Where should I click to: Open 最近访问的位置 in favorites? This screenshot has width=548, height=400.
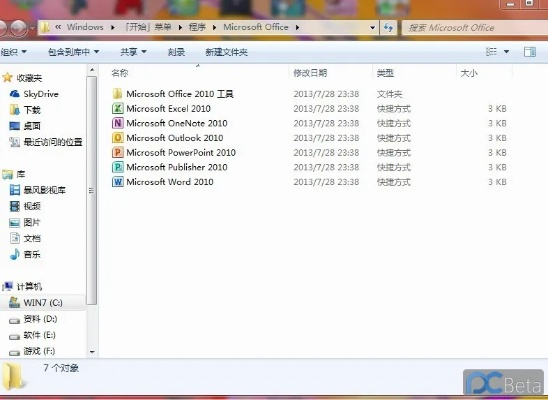click(x=46, y=142)
